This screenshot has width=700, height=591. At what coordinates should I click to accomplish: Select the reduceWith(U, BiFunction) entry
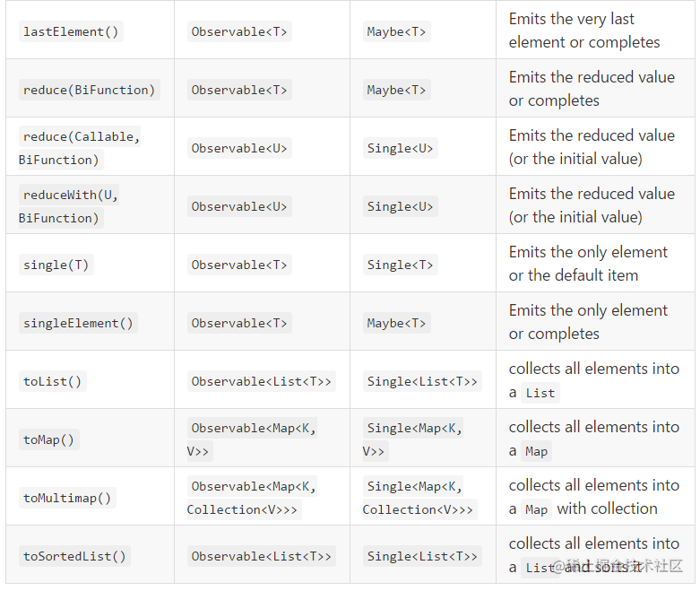pyautogui.click(x=69, y=206)
